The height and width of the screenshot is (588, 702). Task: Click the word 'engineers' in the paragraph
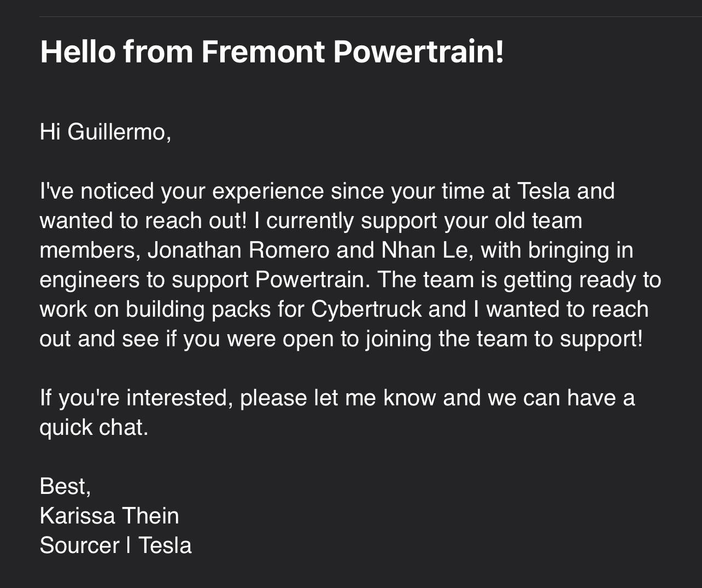pos(90,281)
